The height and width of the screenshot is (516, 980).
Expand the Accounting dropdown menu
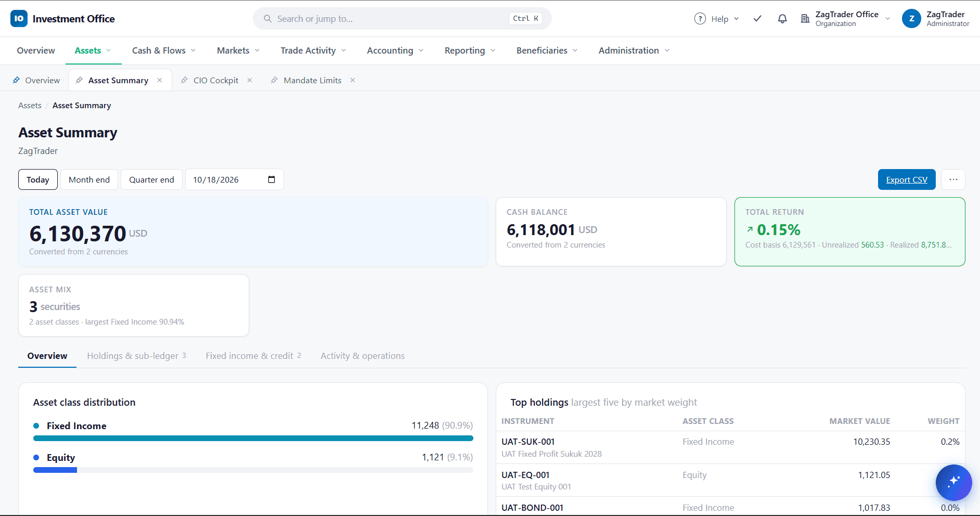click(395, 50)
